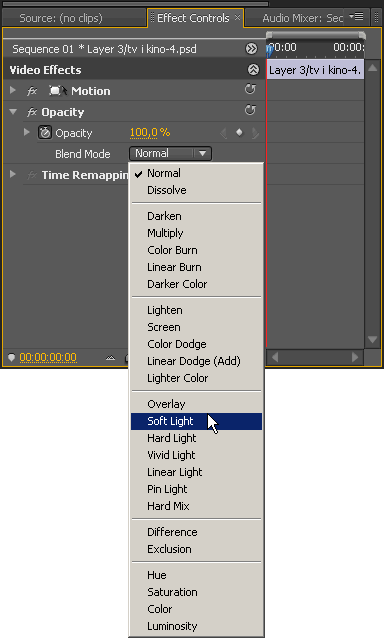
Task: Select Darker Color blend mode
Action: click(x=196, y=284)
